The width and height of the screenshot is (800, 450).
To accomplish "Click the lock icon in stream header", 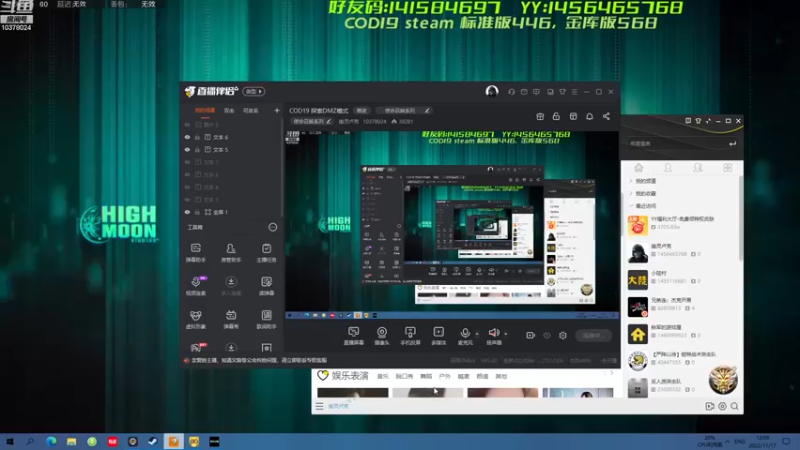I will tap(556, 116).
